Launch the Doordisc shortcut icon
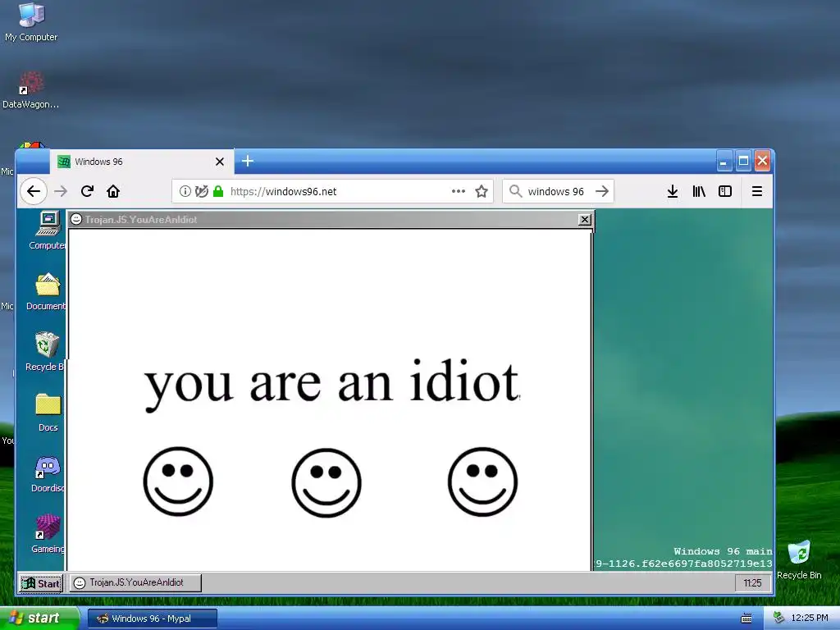Screen dimensions: 840x630 tap(47, 474)
